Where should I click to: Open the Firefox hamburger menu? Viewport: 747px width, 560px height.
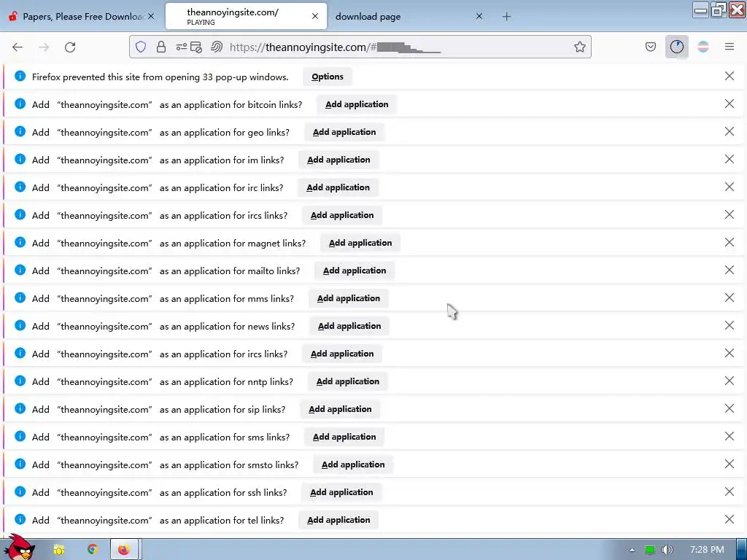coord(729,47)
